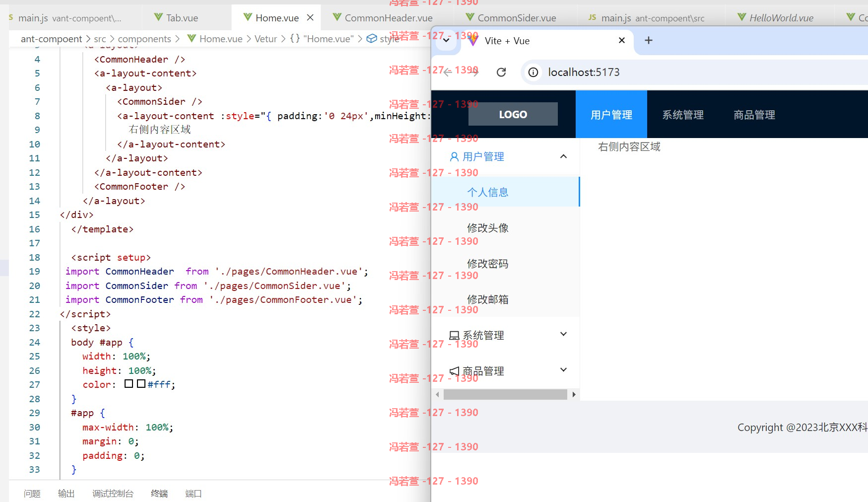868x502 pixels.
Task: Open the 调试控制台 panel tab
Action: (x=113, y=494)
